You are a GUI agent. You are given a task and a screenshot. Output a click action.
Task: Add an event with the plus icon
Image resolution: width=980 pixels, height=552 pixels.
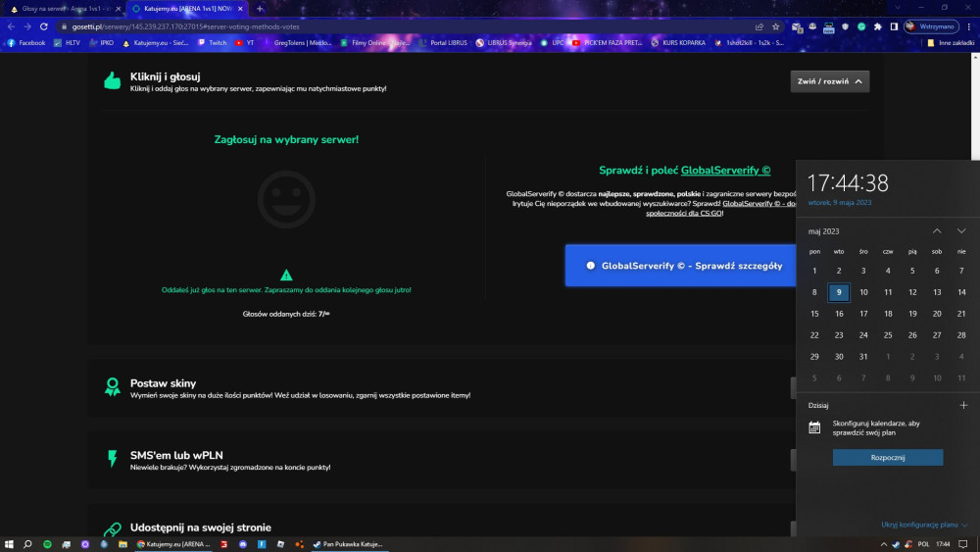click(963, 405)
